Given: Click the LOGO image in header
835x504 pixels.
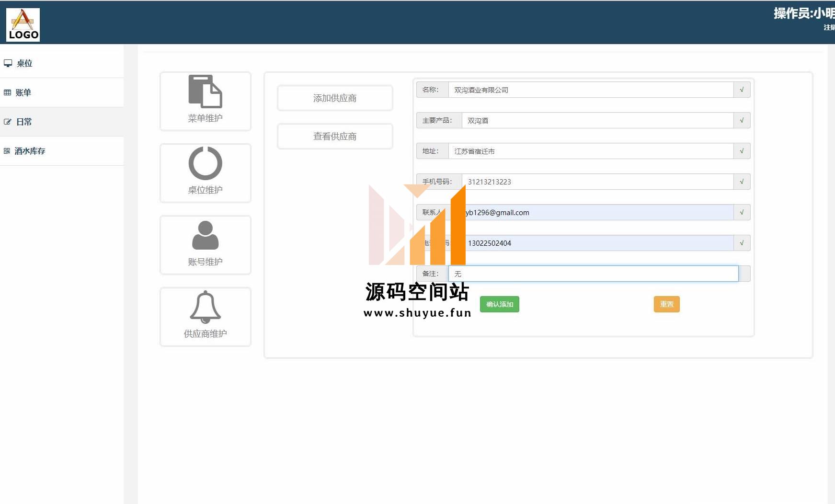Looking at the screenshot, I should coord(23,25).
